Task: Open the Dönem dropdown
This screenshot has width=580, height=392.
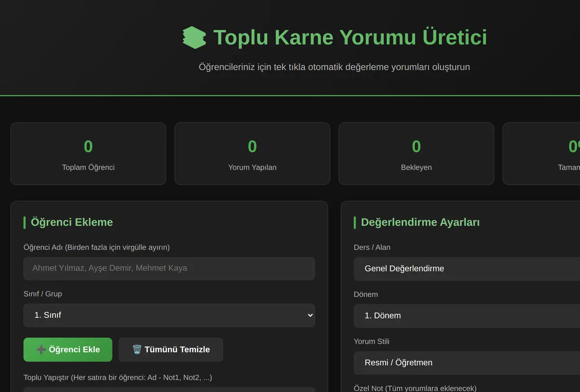Action: [x=467, y=316]
